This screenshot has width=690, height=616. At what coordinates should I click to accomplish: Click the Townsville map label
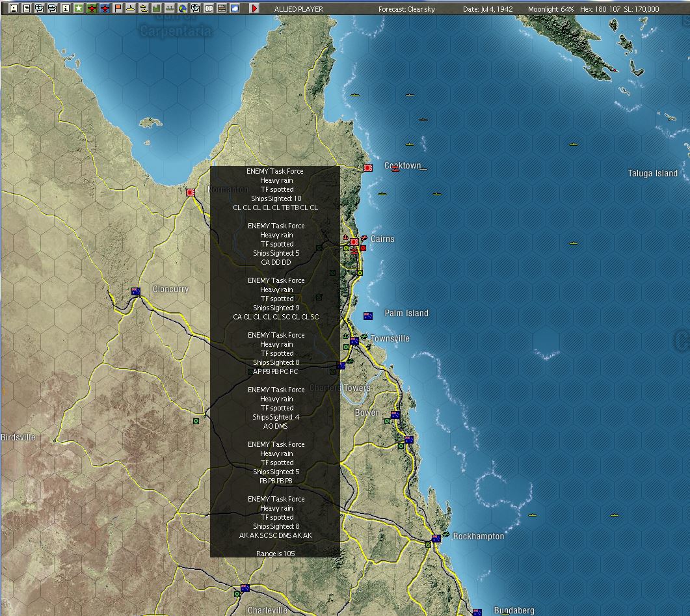coord(390,338)
